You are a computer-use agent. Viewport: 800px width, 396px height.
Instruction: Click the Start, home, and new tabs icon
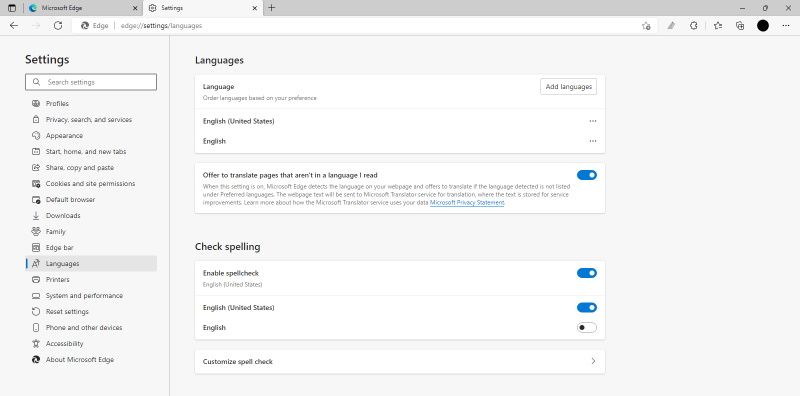36,152
